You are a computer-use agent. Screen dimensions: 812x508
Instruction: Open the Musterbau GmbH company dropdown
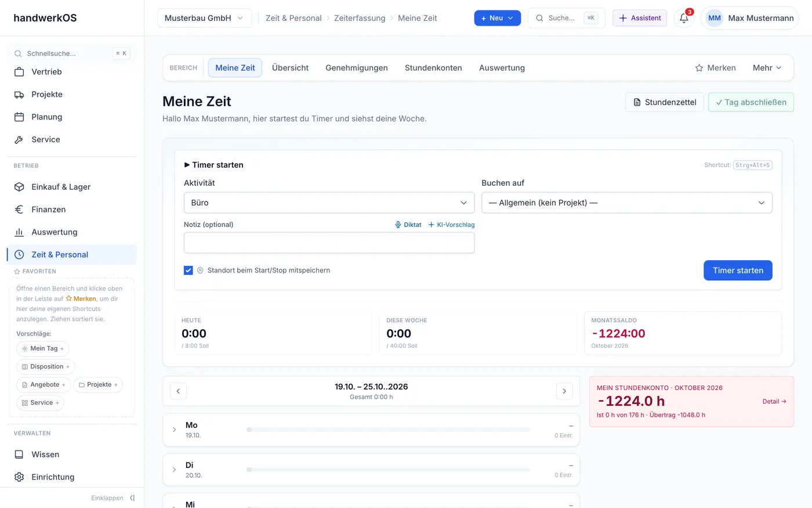tap(204, 18)
